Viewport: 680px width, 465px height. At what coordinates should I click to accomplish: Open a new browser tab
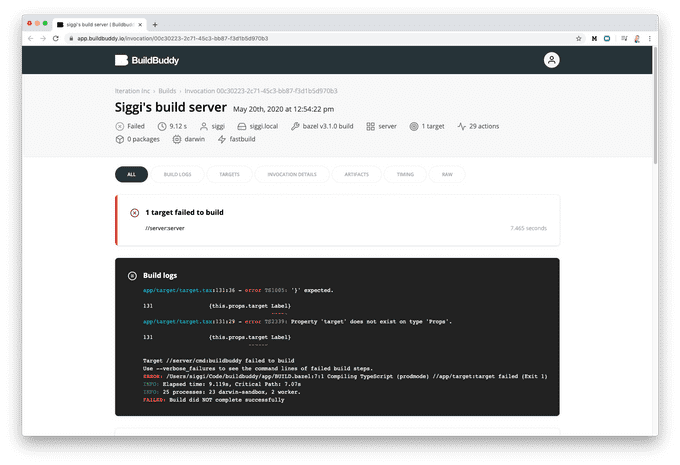(155, 24)
